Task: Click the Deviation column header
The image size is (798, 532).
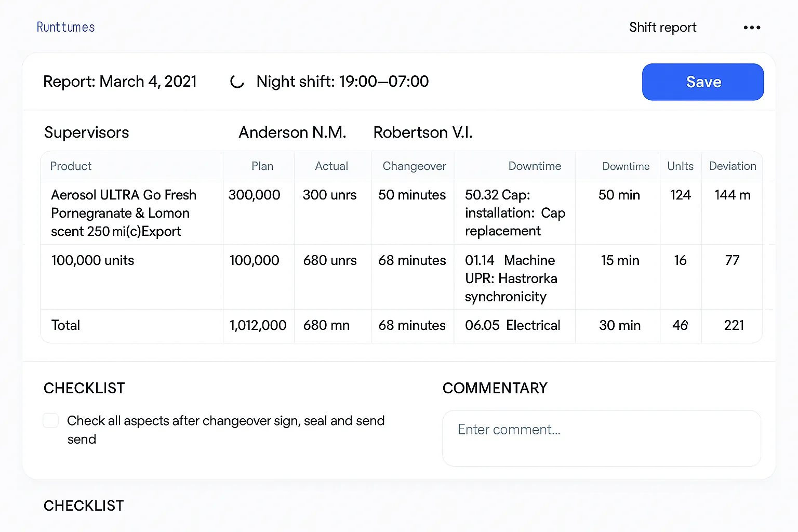Action: (733, 166)
